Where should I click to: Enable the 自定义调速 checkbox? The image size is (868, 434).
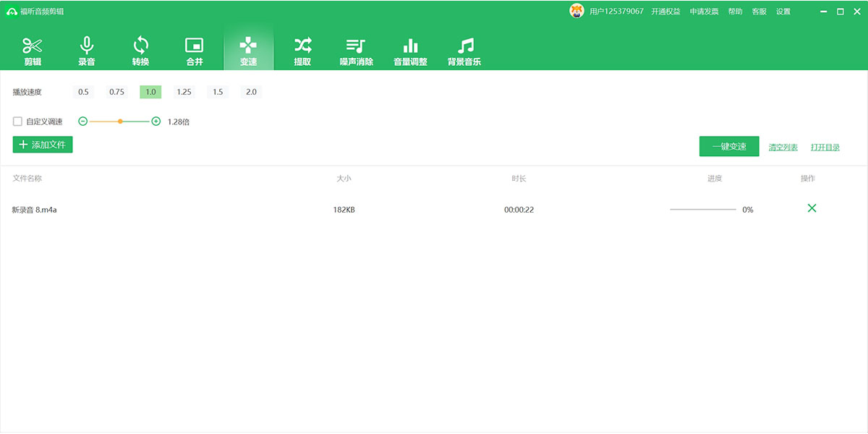point(18,122)
